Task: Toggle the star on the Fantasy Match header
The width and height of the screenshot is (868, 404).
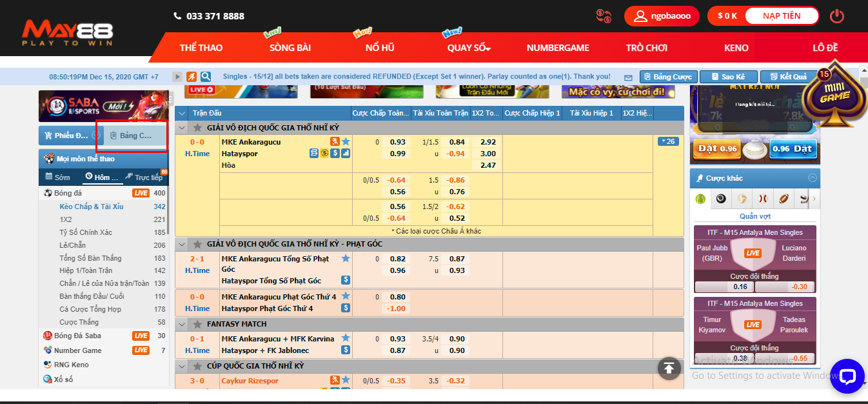Action: coord(197,324)
